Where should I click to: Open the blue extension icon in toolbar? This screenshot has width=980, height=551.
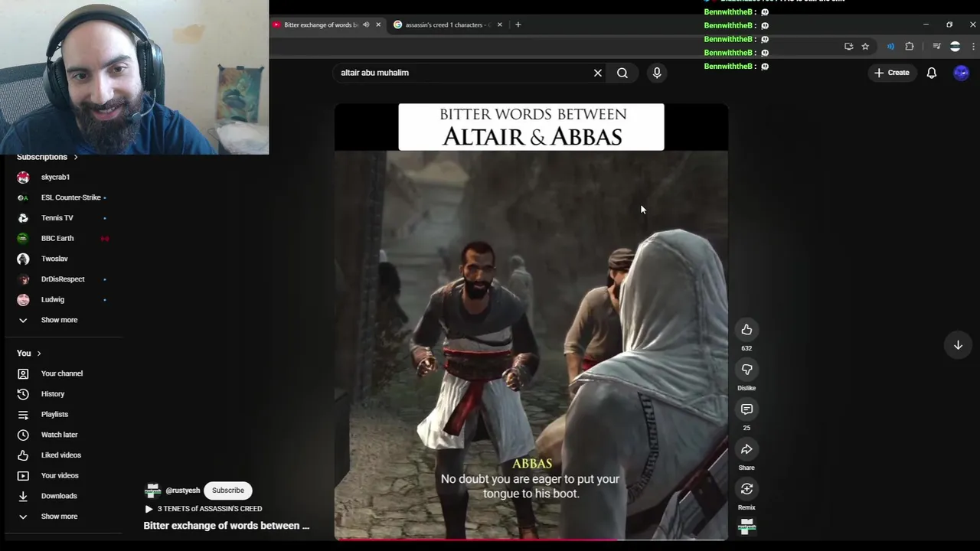click(890, 47)
